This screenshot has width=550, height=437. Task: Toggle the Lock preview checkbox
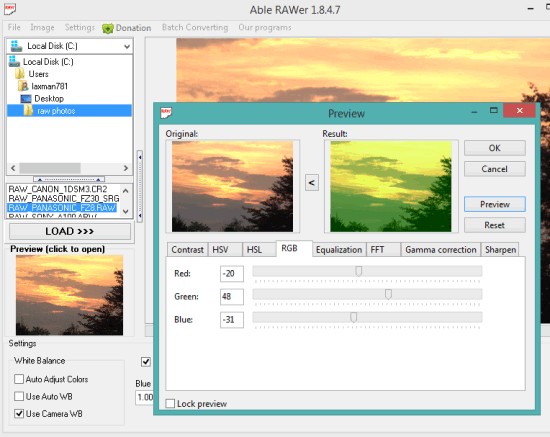click(x=170, y=404)
